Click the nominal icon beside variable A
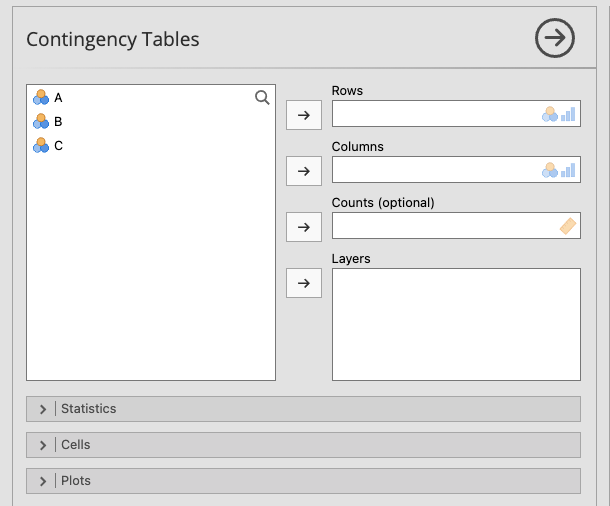This screenshot has width=610, height=506. point(41,97)
